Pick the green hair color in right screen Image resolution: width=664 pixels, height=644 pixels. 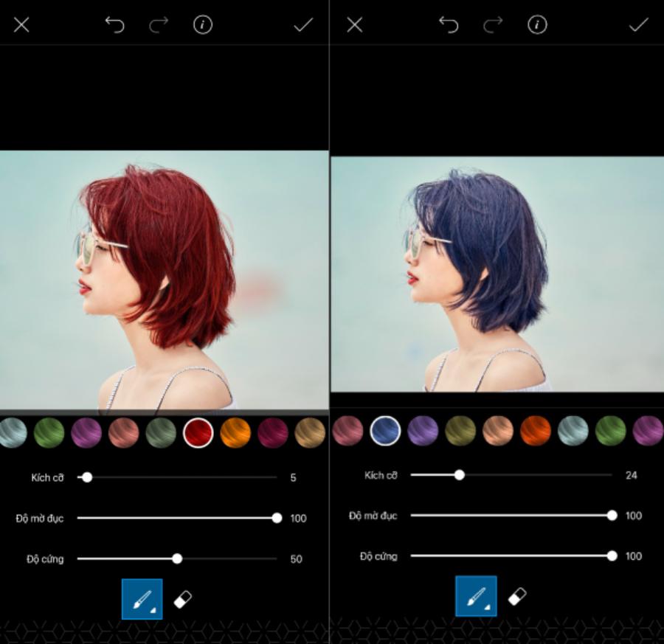611,431
